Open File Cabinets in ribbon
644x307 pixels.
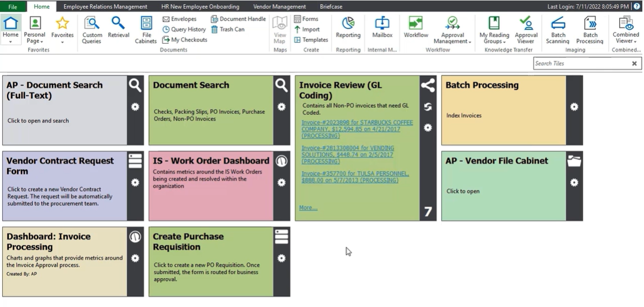coord(146,30)
